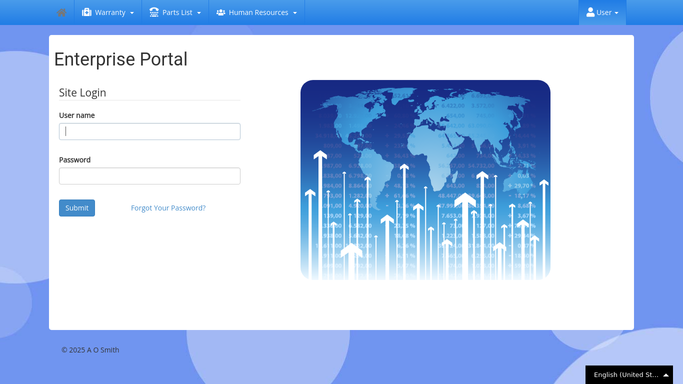Click the Human Resources people icon
This screenshot has height=384, width=683.
click(221, 12)
